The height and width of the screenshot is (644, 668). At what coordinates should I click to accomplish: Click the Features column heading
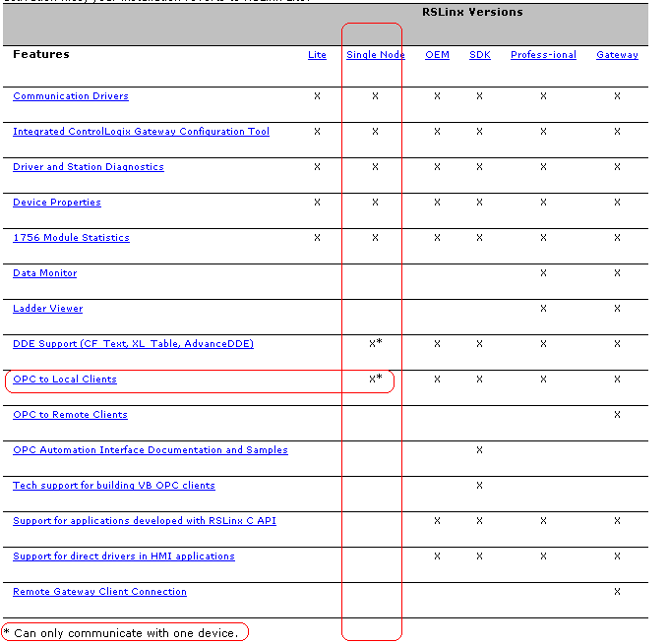[x=41, y=54]
